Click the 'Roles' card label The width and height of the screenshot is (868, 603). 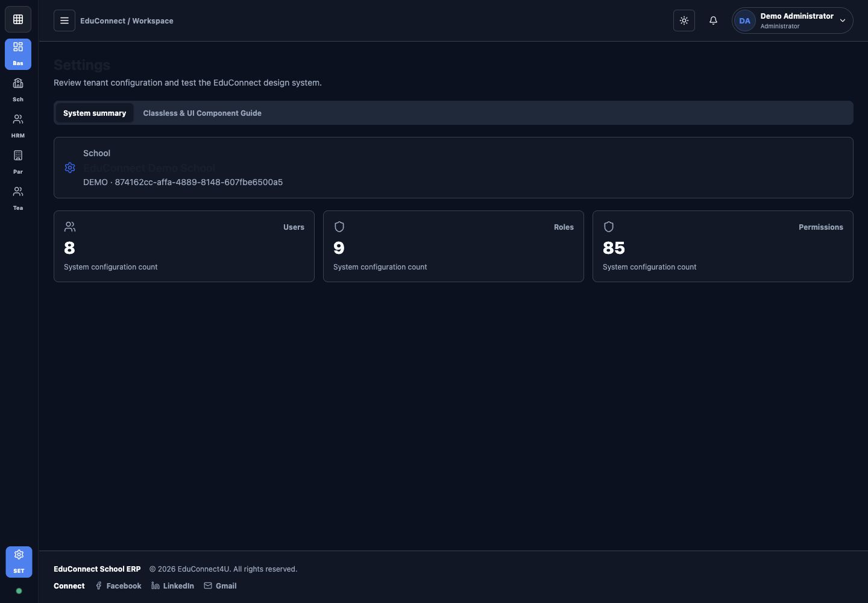(x=564, y=227)
